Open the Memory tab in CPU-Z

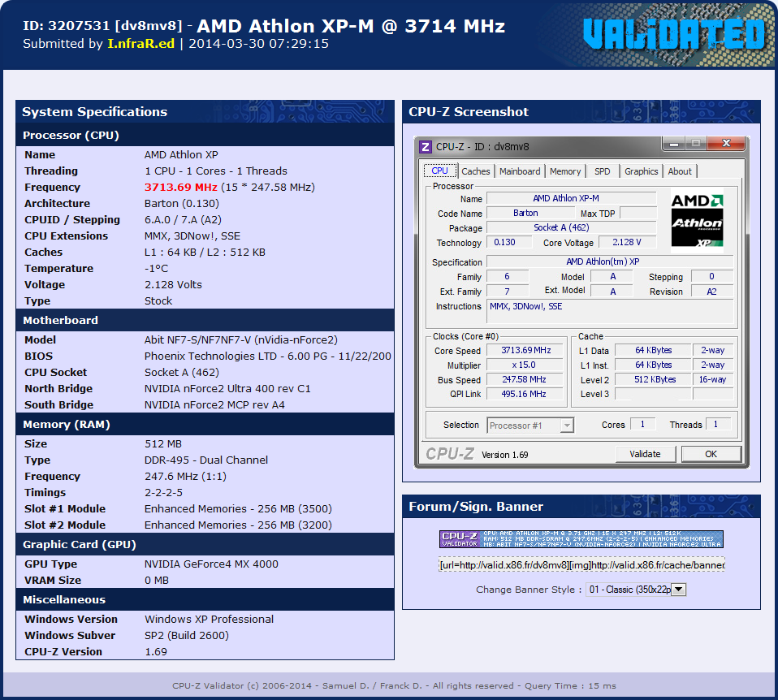[x=565, y=171]
